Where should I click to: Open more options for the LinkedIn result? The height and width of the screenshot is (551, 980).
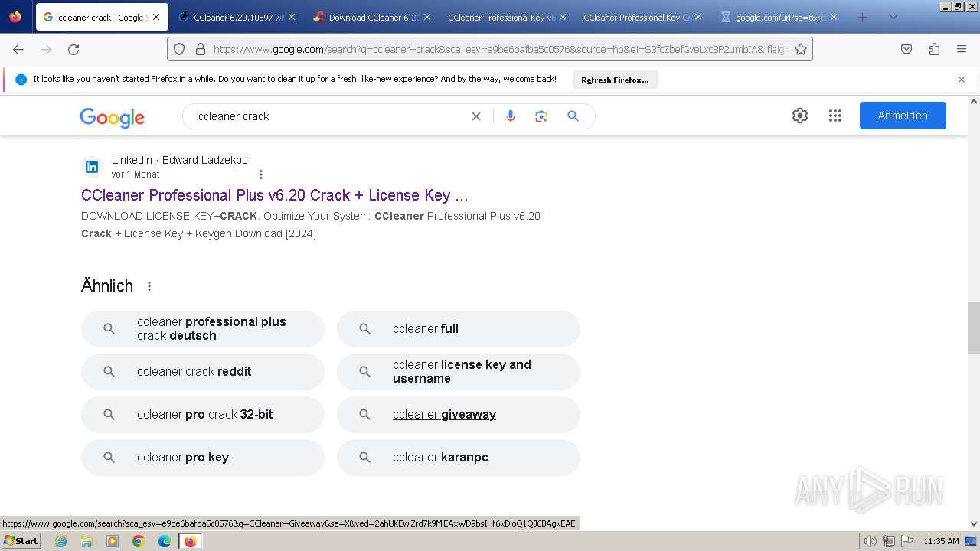click(x=261, y=174)
